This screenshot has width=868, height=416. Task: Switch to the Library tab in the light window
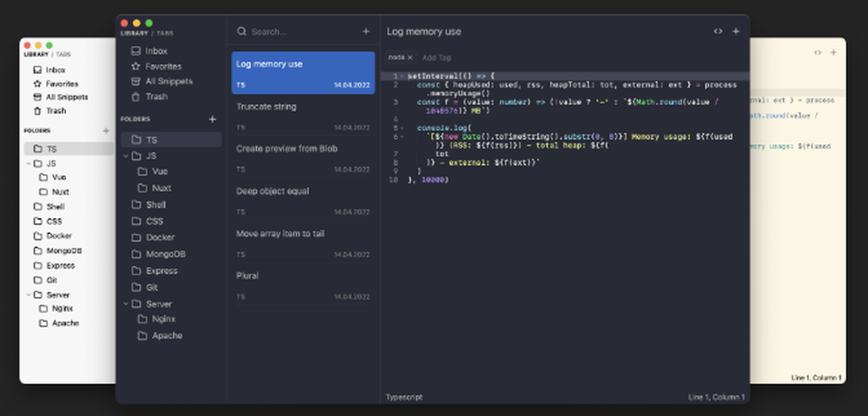pos(36,55)
